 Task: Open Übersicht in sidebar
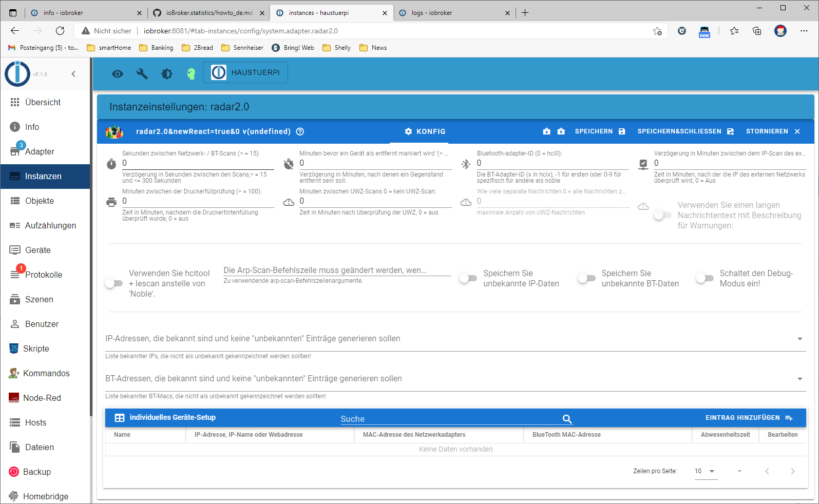(45, 102)
